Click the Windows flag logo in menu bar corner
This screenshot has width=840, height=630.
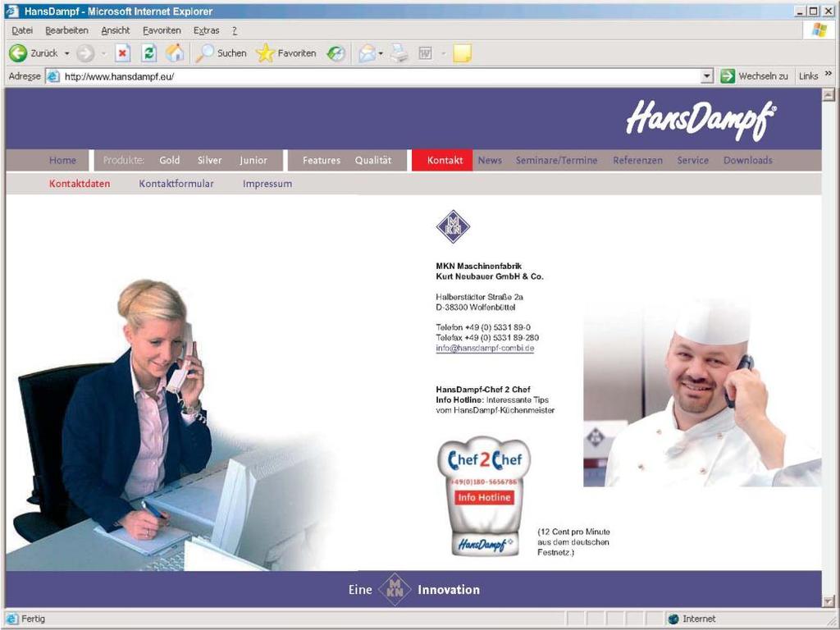819,30
